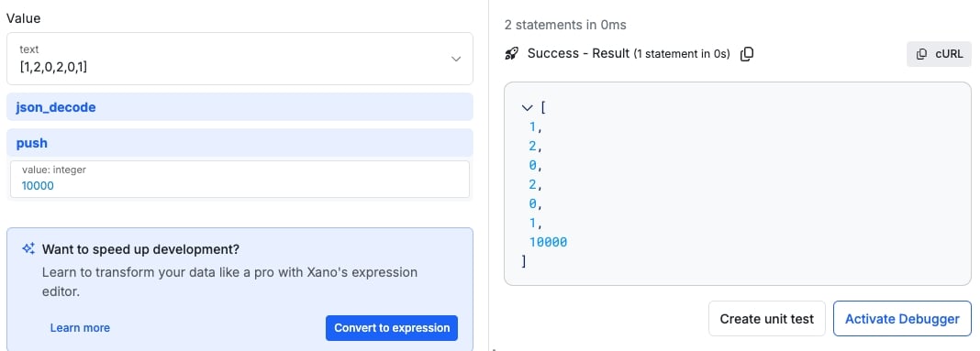980x351 pixels.
Task: Select the push filter row
Action: (240, 143)
